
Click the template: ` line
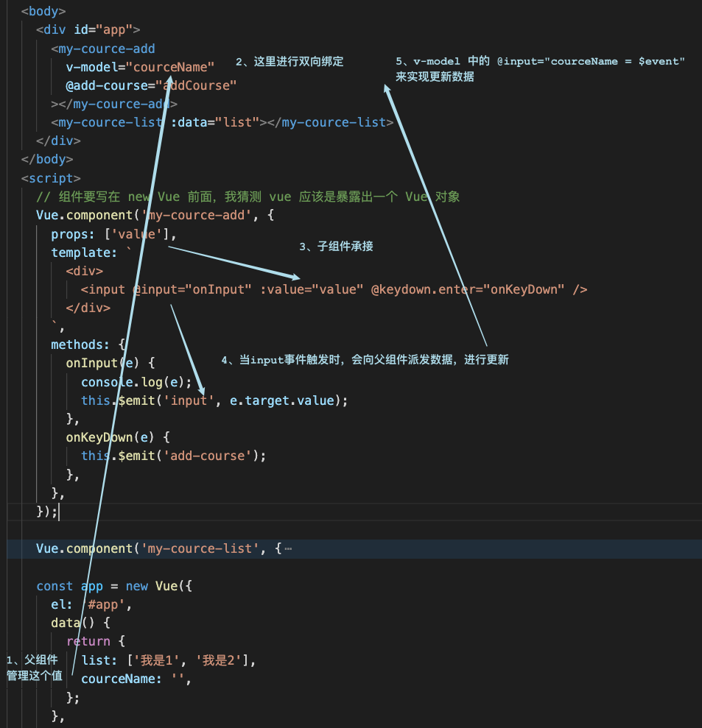pos(91,252)
